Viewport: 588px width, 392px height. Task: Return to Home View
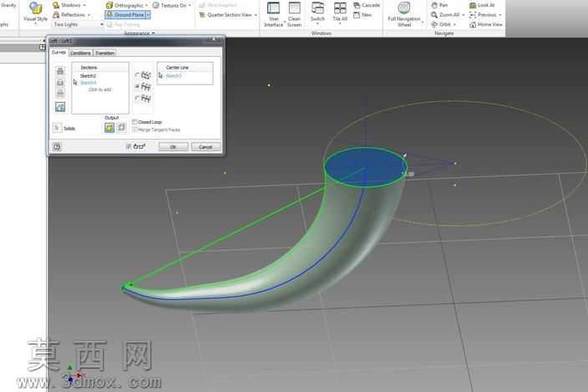[x=486, y=24]
